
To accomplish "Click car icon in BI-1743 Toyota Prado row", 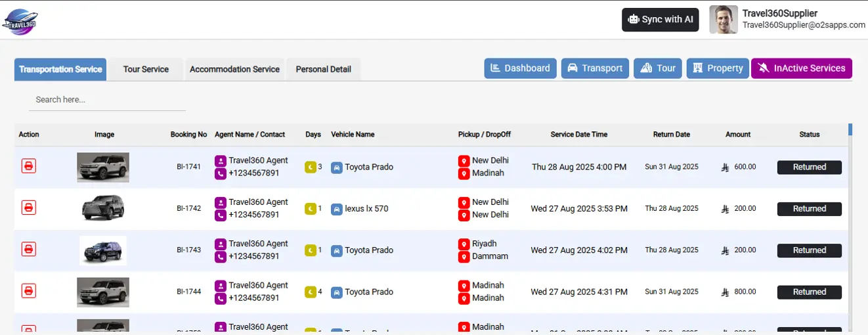I will click(x=337, y=250).
